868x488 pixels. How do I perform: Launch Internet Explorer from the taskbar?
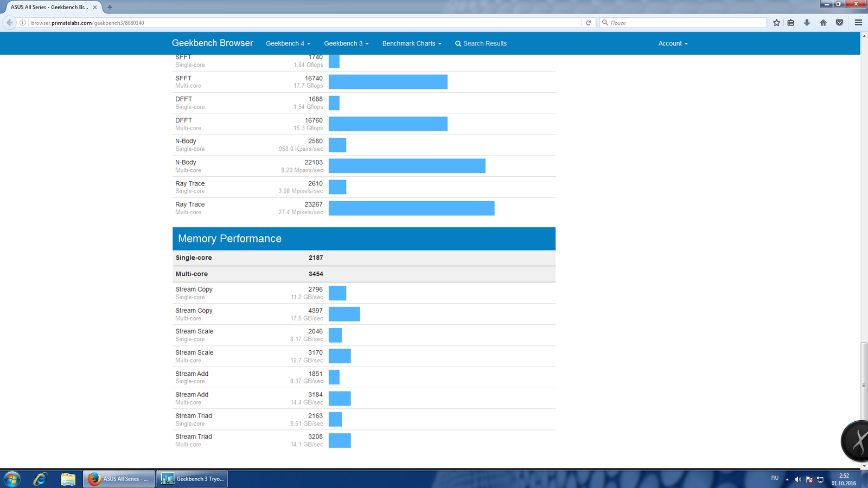(40, 479)
